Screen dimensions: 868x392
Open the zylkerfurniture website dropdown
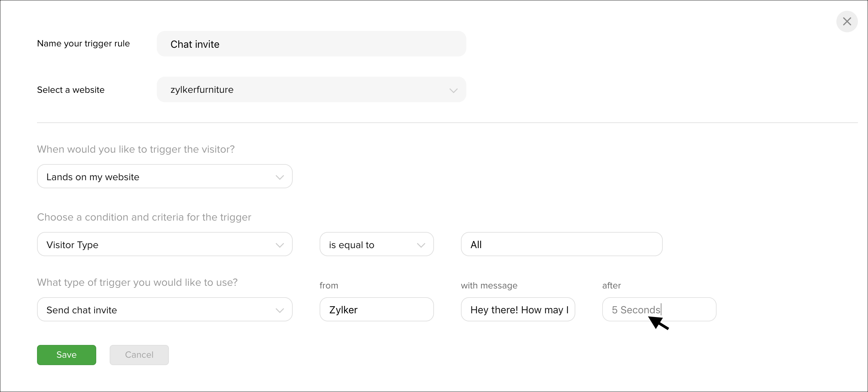(311, 89)
